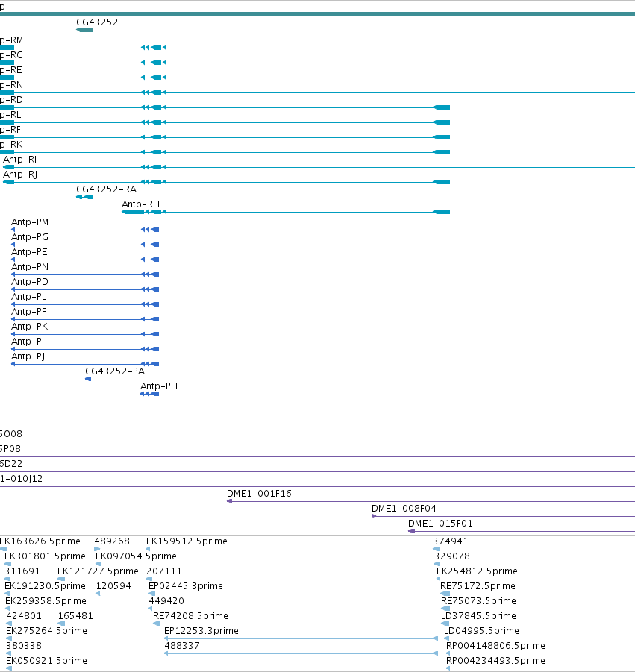Open the 488337 EST label
635x672 pixels.
pos(182,646)
